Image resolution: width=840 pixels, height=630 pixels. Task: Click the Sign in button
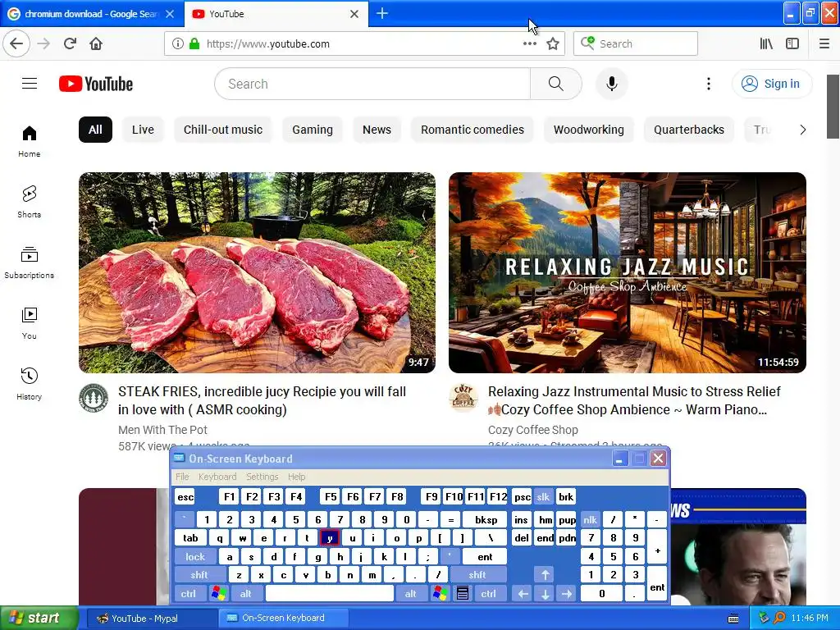point(772,84)
